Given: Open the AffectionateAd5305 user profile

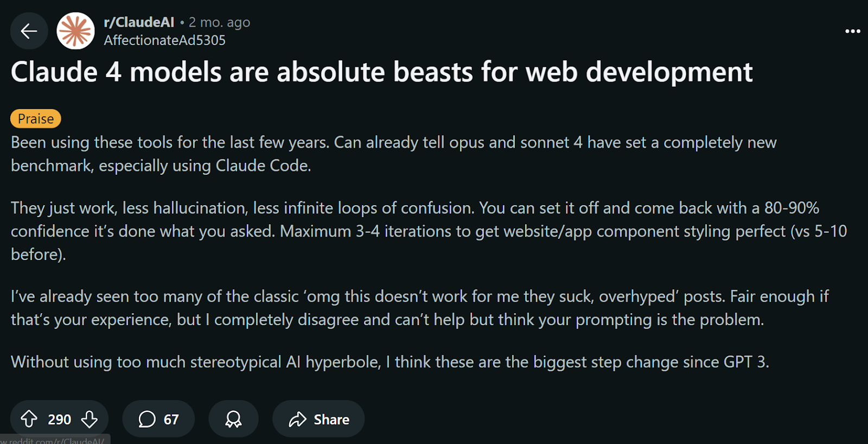Looking at the screenshot, I should tap(164, 40).
